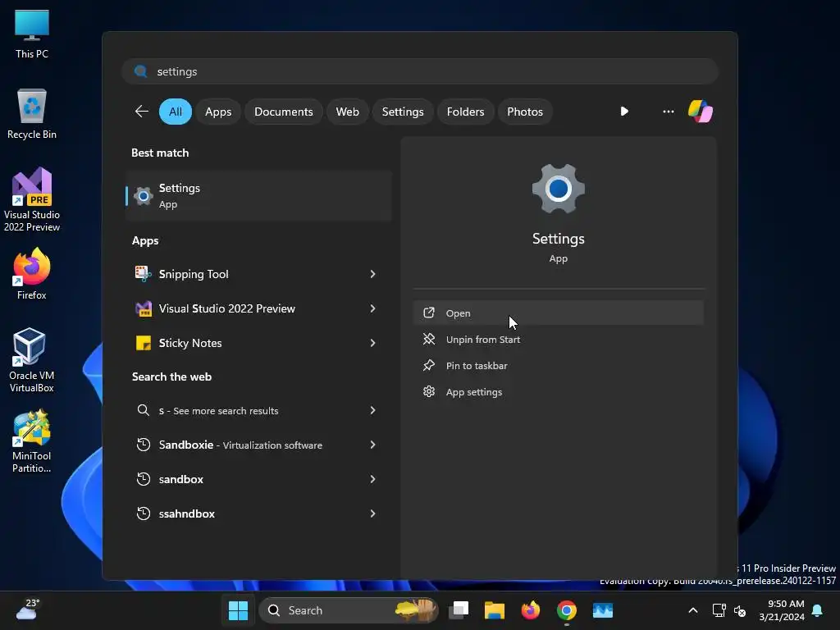
Task: Click Sandboxie - Virtualization software suggestion
Action: [240, 445]
